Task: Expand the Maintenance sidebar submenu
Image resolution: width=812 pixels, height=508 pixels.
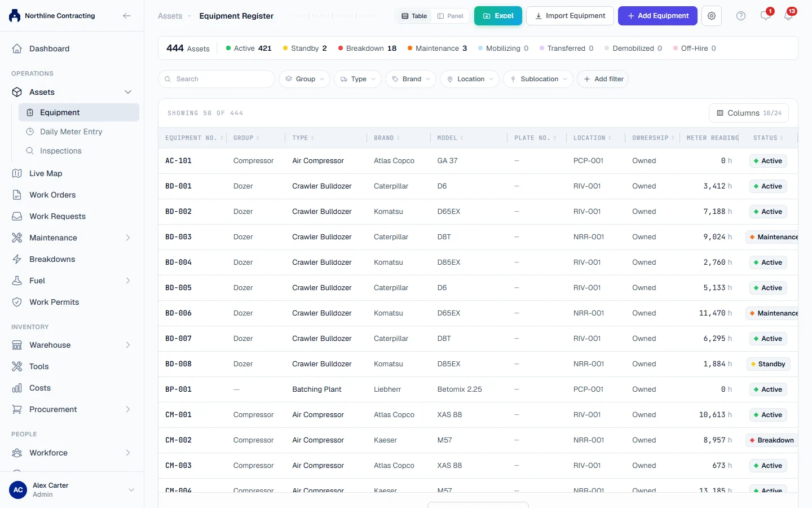Action: [128, 238]
